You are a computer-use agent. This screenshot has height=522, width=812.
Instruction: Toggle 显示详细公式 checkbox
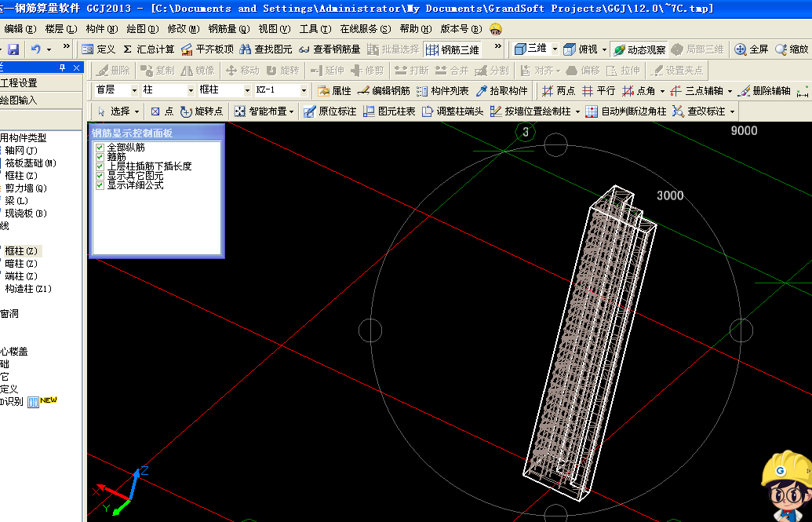pyautogui.click(x=100, y=185)
